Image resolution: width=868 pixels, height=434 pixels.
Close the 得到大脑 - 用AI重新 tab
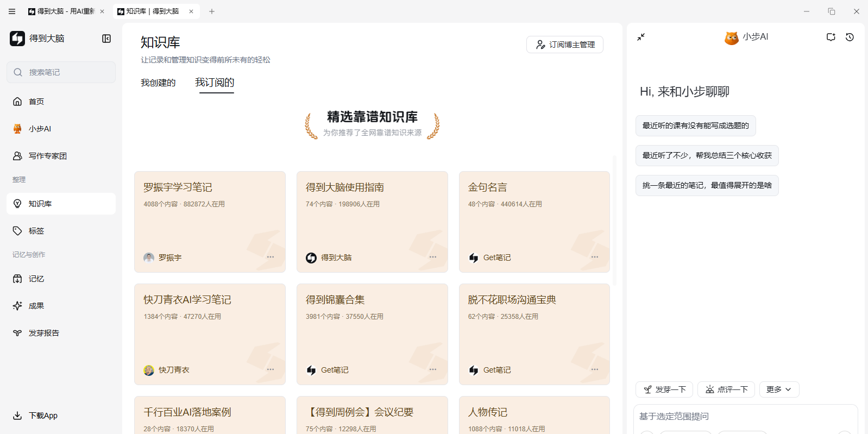(102, 11)
